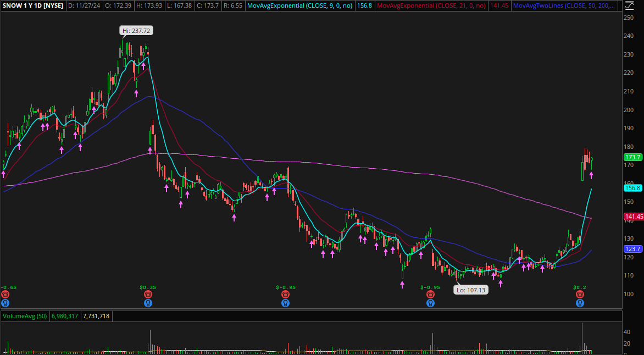Click the red phone icon for the earlier $-0.95 earnings
644x355 pixels.
285,294
